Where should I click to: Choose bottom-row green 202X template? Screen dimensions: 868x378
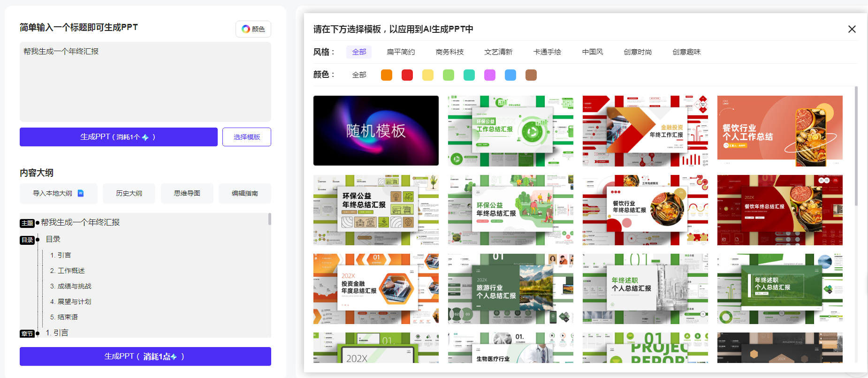click(x=376, y=348)
